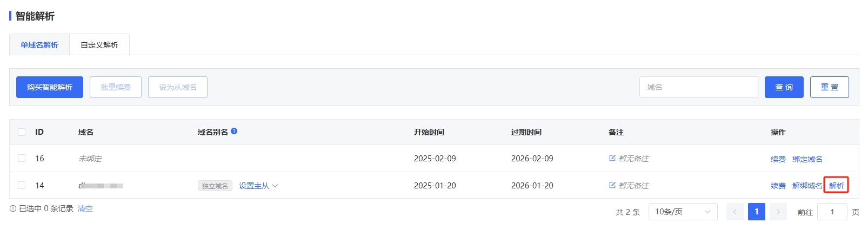The height and width of the screenshot is (229, 868).
Task: Click edit note icon for ID 16
Action: click(612, 158)
